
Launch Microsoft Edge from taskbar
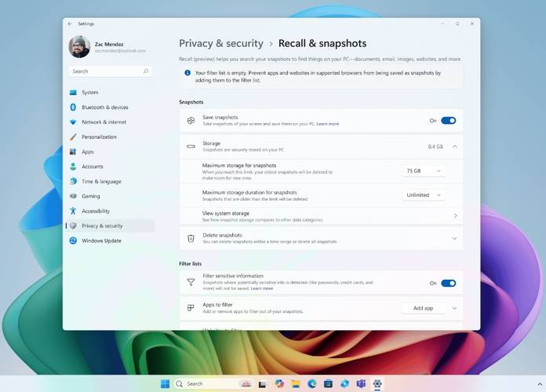311,383
